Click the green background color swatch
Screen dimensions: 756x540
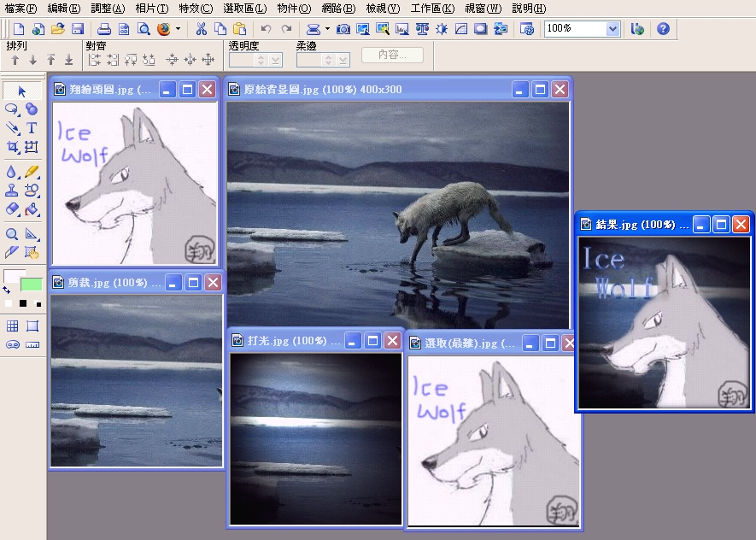pos(31,285)
